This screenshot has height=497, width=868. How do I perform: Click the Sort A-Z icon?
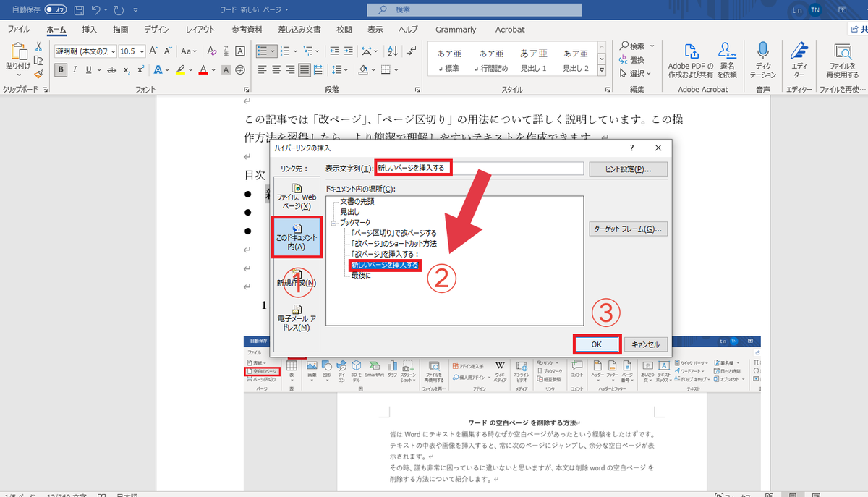pyautogui.click(x=393, y=51)
